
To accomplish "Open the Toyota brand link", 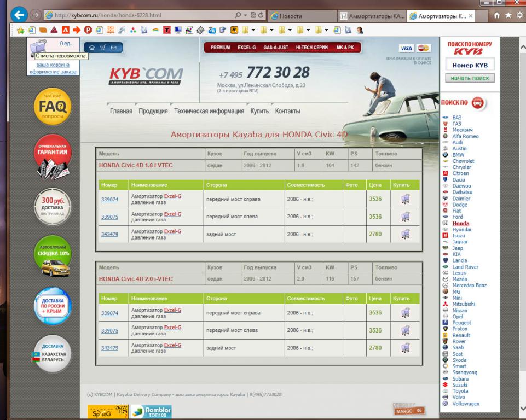I will click(460, 391).
